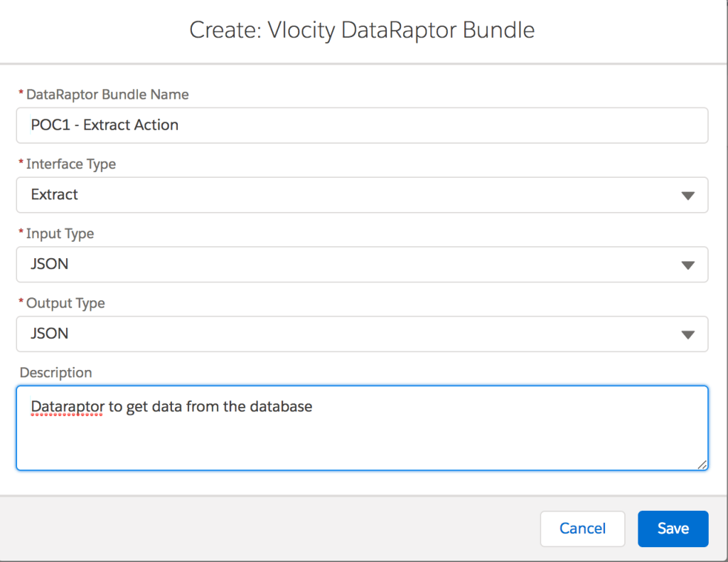Click the "Interface Type" field label

71,164
